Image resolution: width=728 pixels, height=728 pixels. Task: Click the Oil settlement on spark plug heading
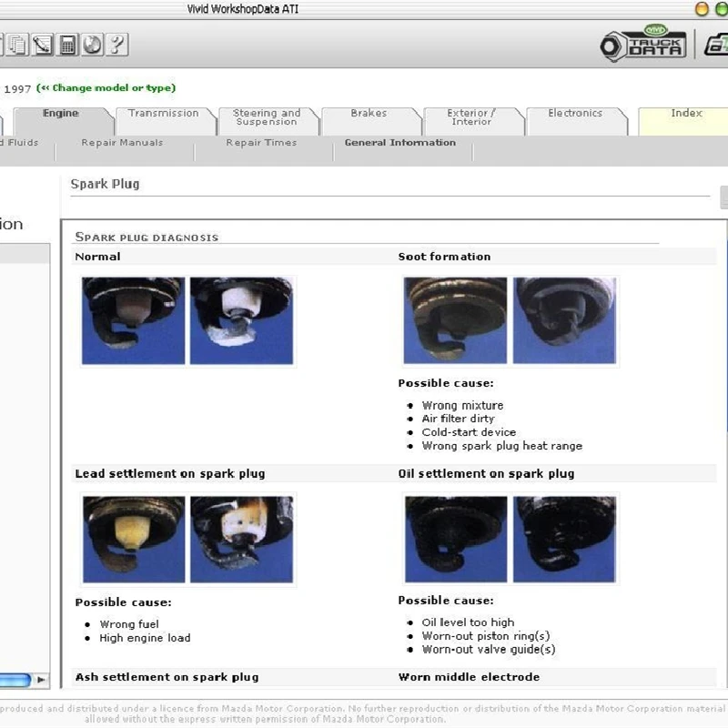click(486, 473)
